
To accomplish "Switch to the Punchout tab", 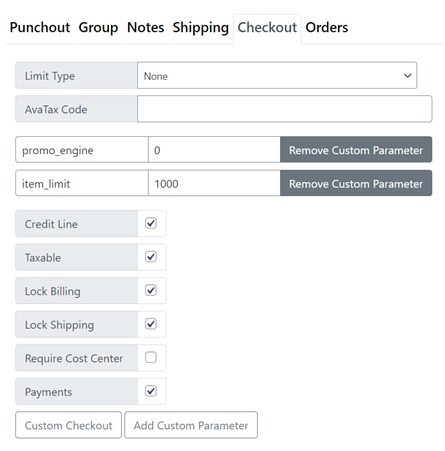I will coord(40,28).
